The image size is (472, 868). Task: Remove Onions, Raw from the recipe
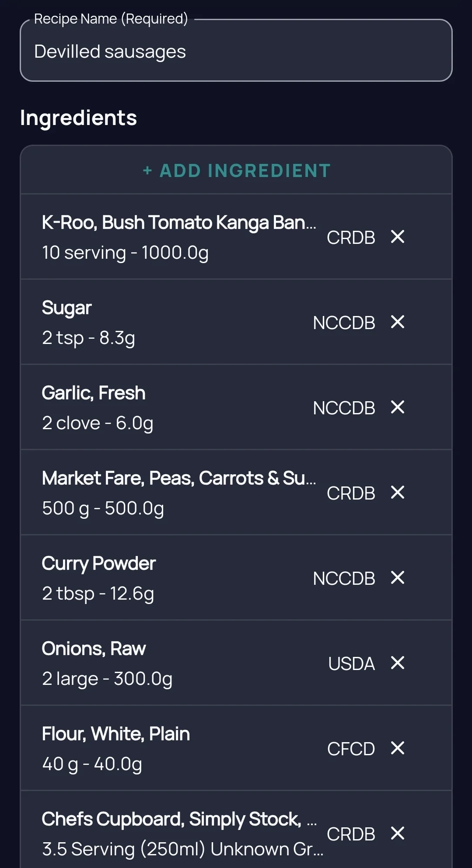click(x=397, y=663)
